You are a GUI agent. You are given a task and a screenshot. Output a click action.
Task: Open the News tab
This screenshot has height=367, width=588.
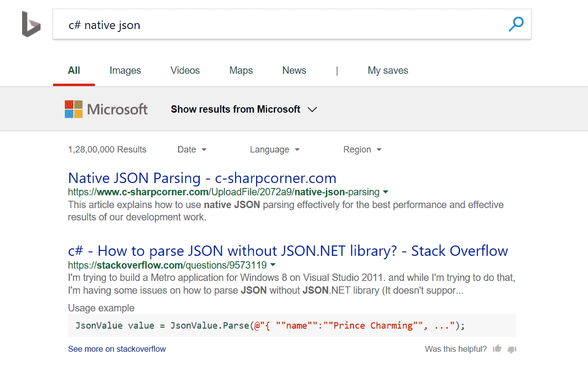tap(294, 70)
